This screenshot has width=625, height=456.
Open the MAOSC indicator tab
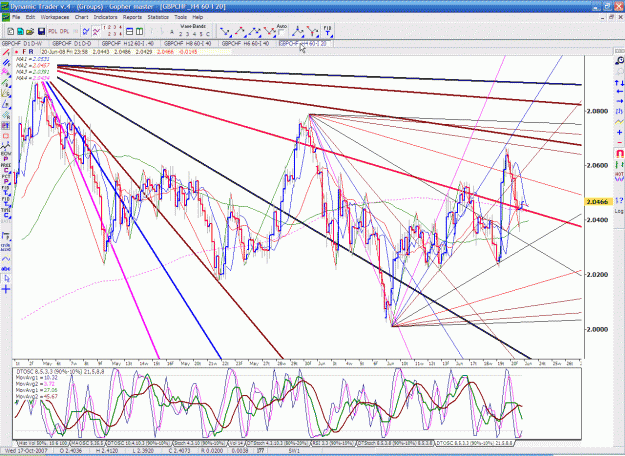coord(86,443)
